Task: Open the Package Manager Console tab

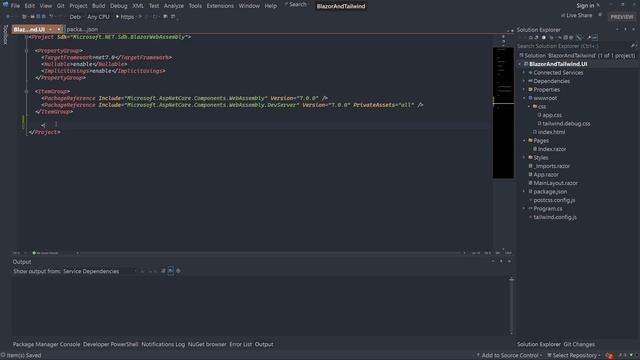Action: tap(47, 344)
